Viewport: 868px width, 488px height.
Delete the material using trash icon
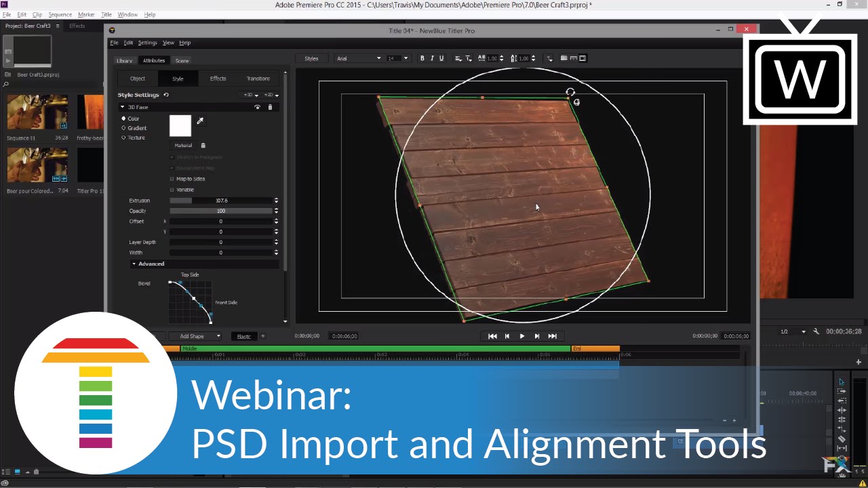(203, 145)
